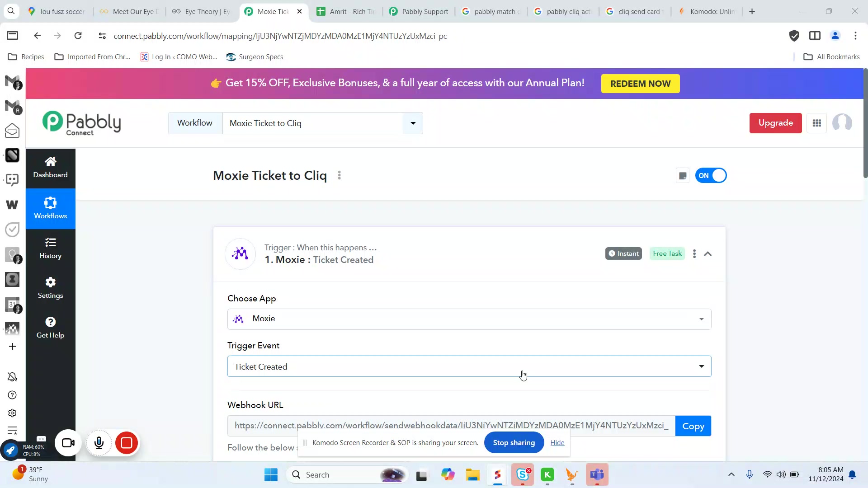Open the workflow notes icon
This screenshot has height=488, width=868.
click(683, 176)
